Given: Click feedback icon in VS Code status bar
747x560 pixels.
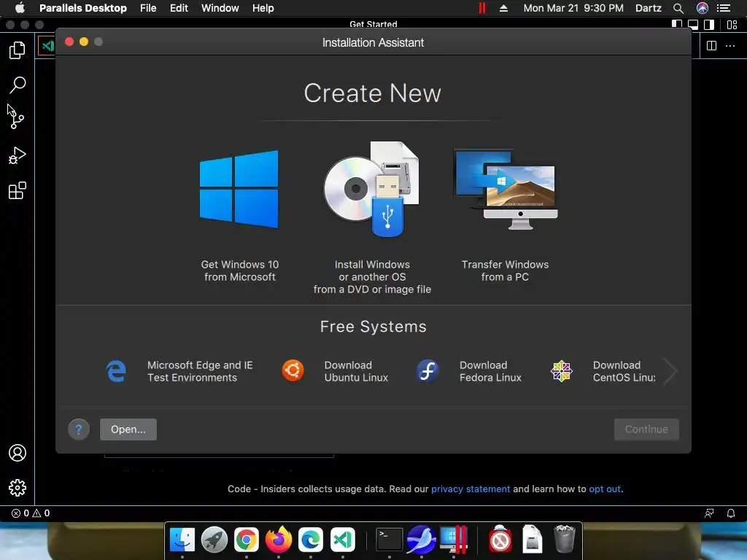Looking at the screenshot, I should [709, 513].
